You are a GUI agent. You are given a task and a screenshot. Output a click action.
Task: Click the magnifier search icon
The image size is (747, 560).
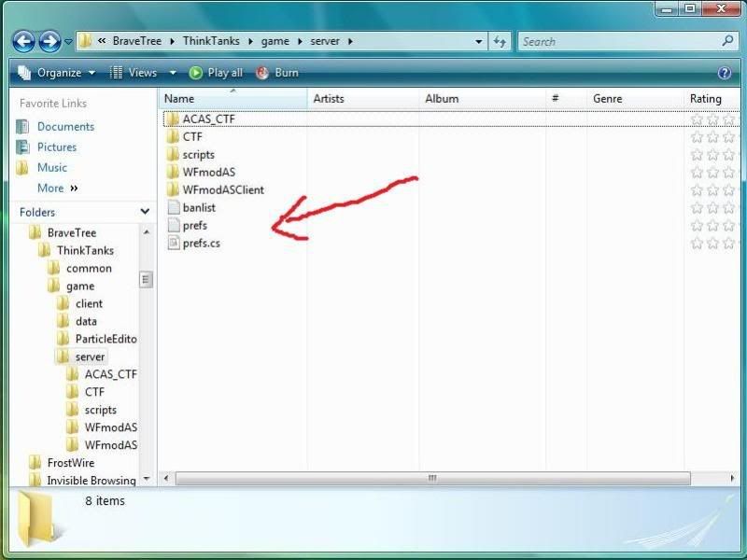pyautogui.click(x=727, y=41)
